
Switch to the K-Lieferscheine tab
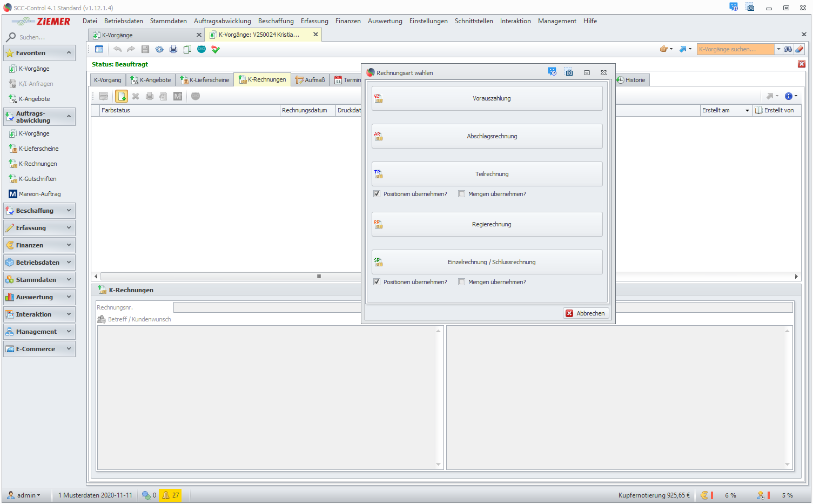tap(205, 80)
